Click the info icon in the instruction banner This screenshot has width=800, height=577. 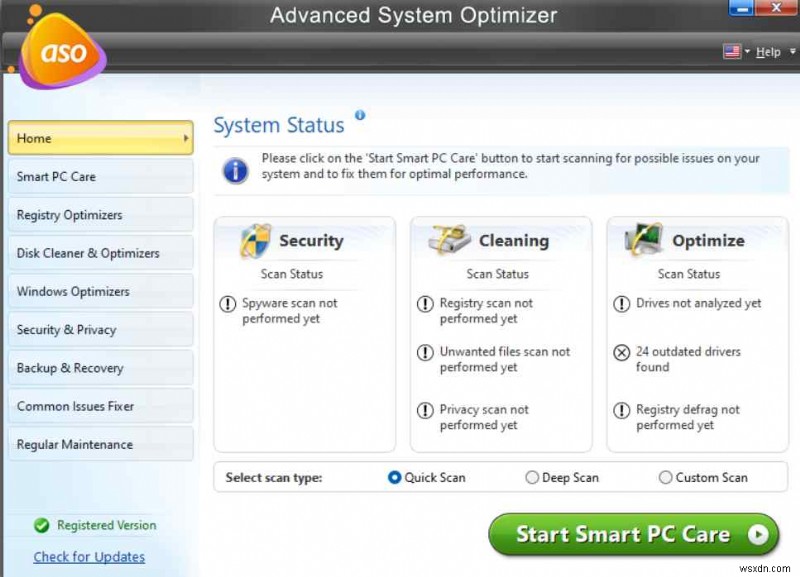click(x=236, y=170)
